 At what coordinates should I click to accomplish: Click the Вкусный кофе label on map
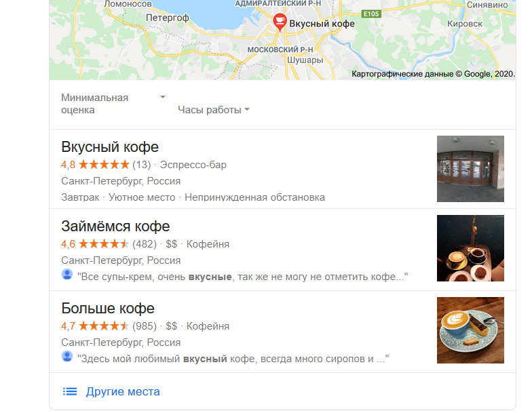pos(322,24)
